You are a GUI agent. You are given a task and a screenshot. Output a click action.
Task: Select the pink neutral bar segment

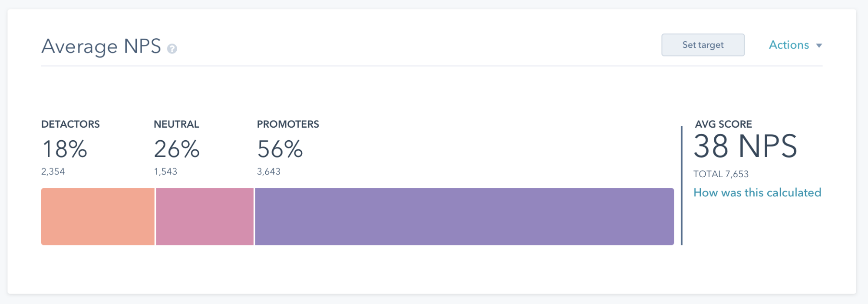click(205, 217)
